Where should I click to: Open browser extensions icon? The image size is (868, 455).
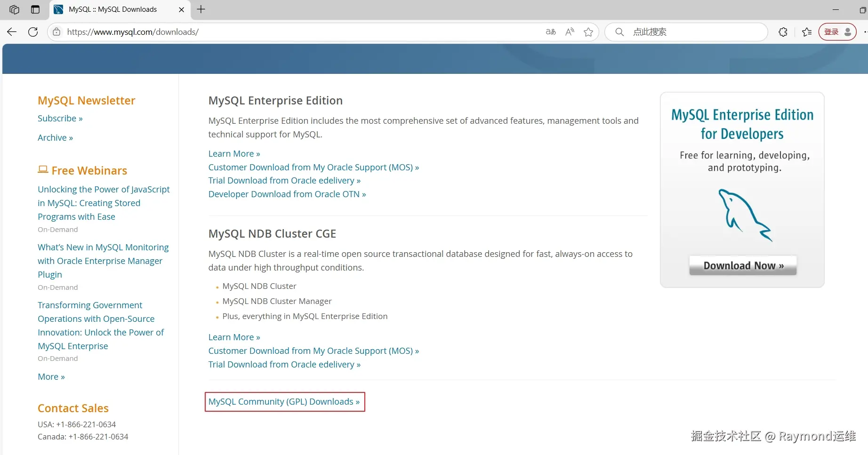(783, 32)
